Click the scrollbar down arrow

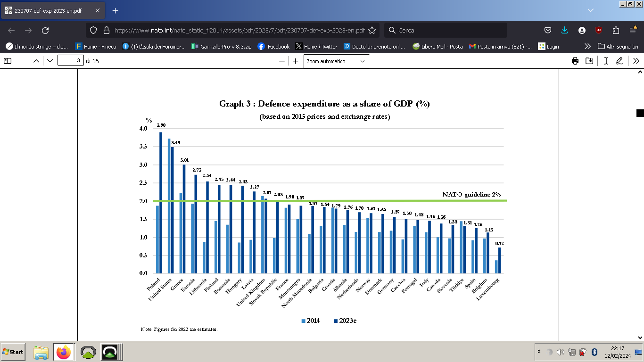point(640,337)
